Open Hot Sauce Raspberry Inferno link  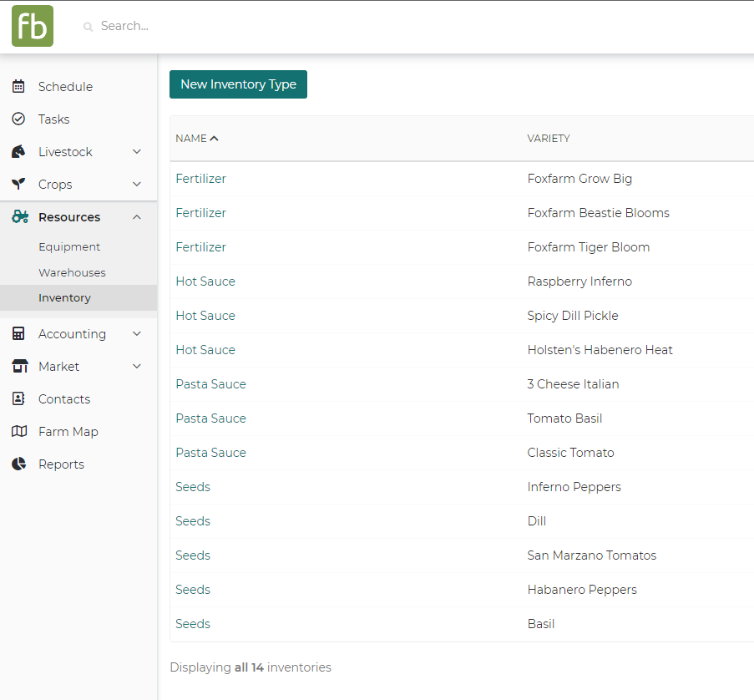click(205, 282)
